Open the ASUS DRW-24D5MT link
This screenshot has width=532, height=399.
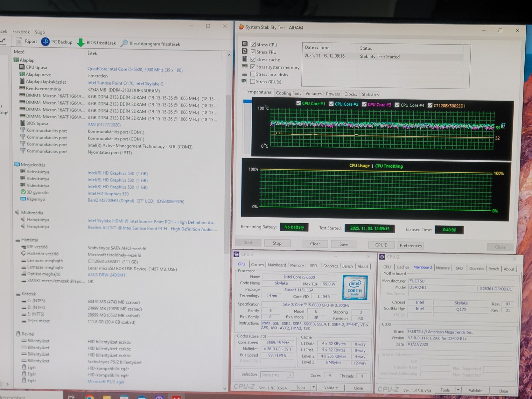coord(107,275)
